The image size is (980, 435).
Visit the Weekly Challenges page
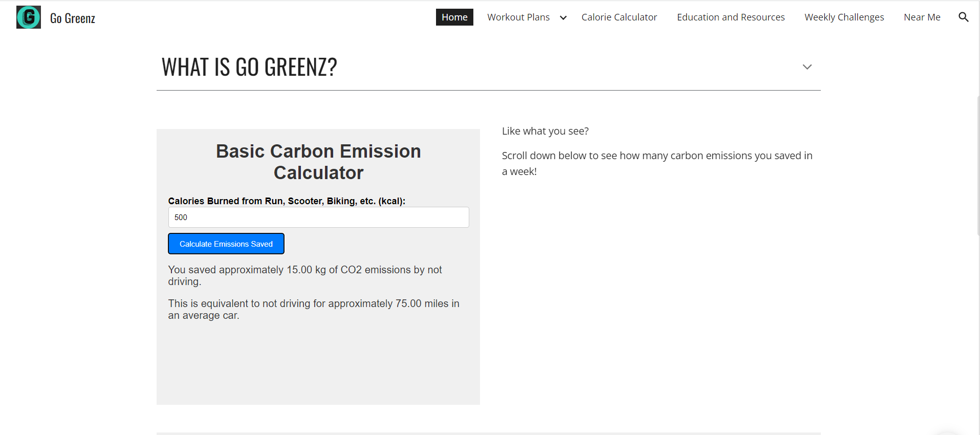tap(844, 17)
